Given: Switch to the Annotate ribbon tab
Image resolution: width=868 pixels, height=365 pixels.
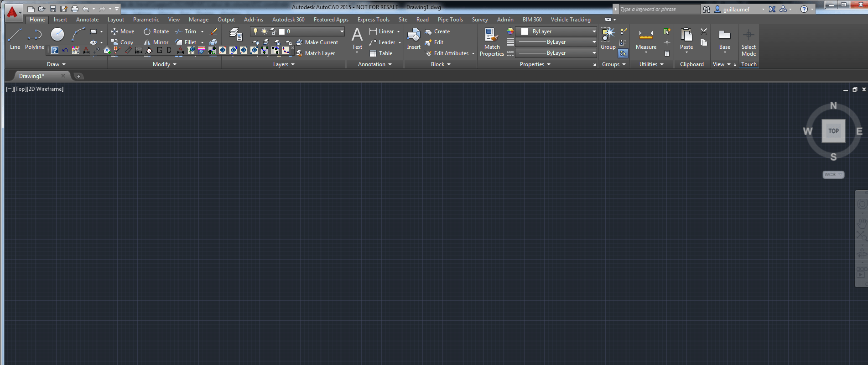Looking at the screenshot, I should 87,20.
